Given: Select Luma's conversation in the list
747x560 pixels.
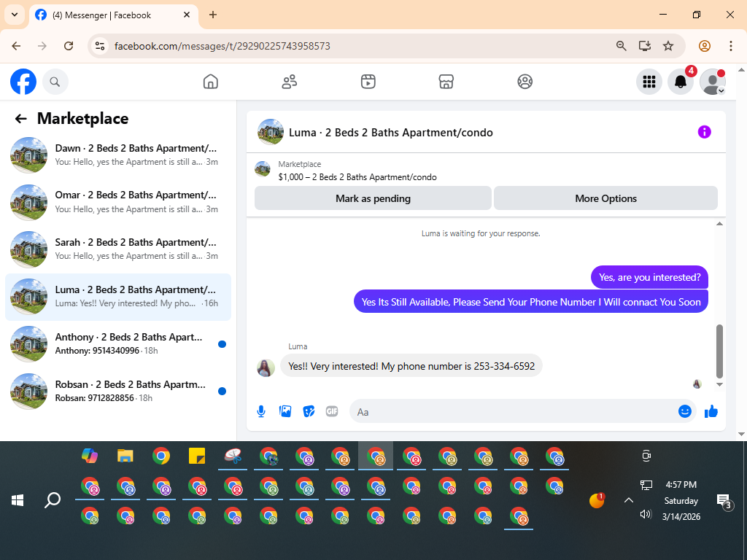Looking at the screenshot, I should (118, 297).
